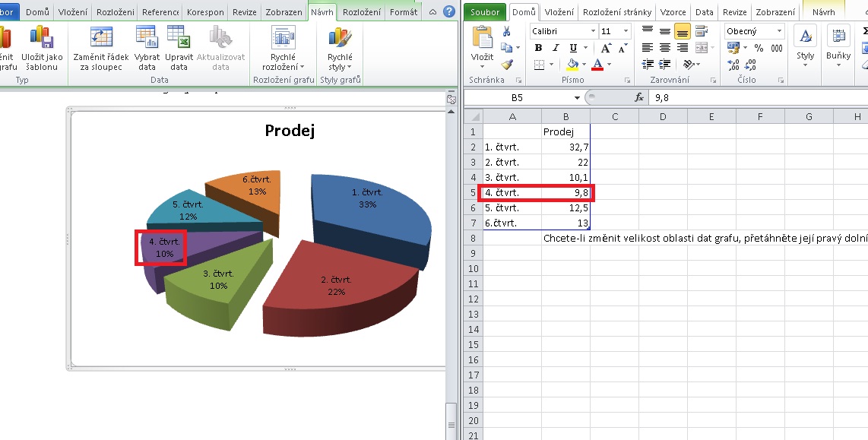The height and width of the screenshot is (440, 868).
Task: Apply thousands separator 000 icon
Action: [777, 48]
